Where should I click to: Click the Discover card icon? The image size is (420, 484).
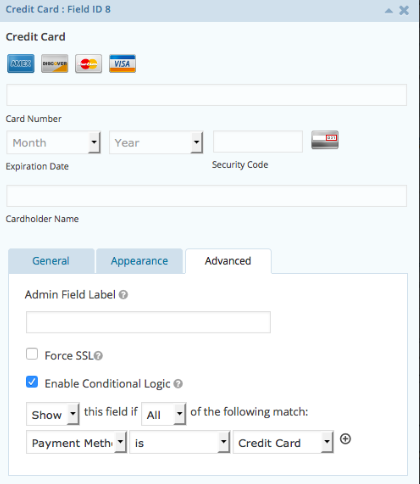[55, 63]
